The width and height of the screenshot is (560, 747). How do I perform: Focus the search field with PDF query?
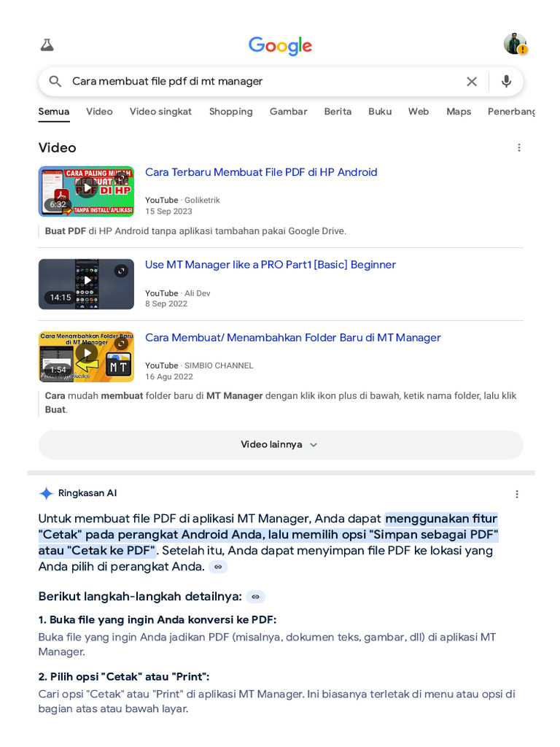tap(264, 82)
